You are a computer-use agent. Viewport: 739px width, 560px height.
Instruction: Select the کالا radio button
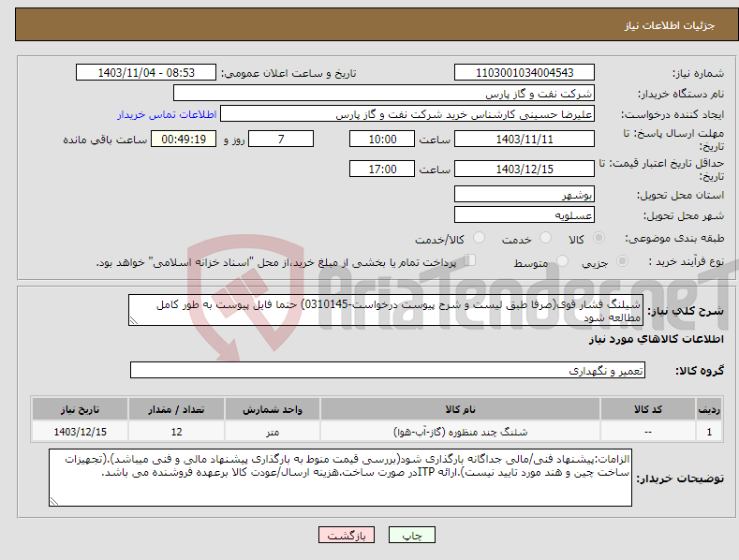click(x=599, y=238)
